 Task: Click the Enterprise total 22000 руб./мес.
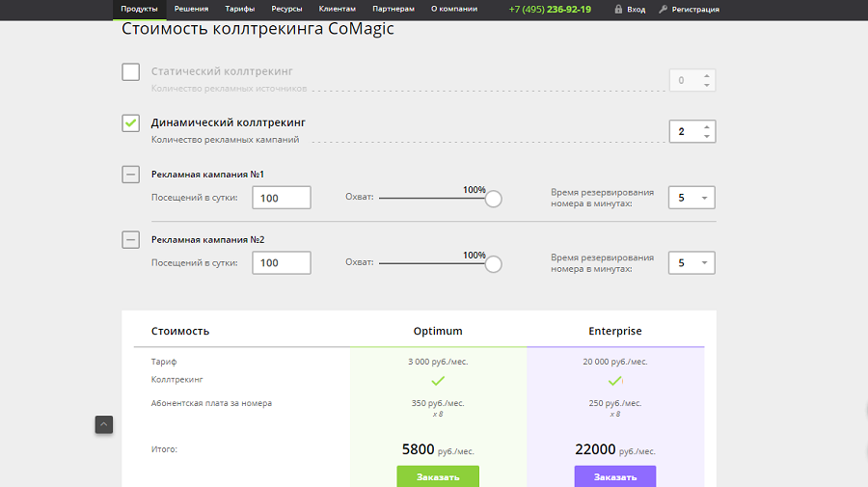(x=615, y=449)
